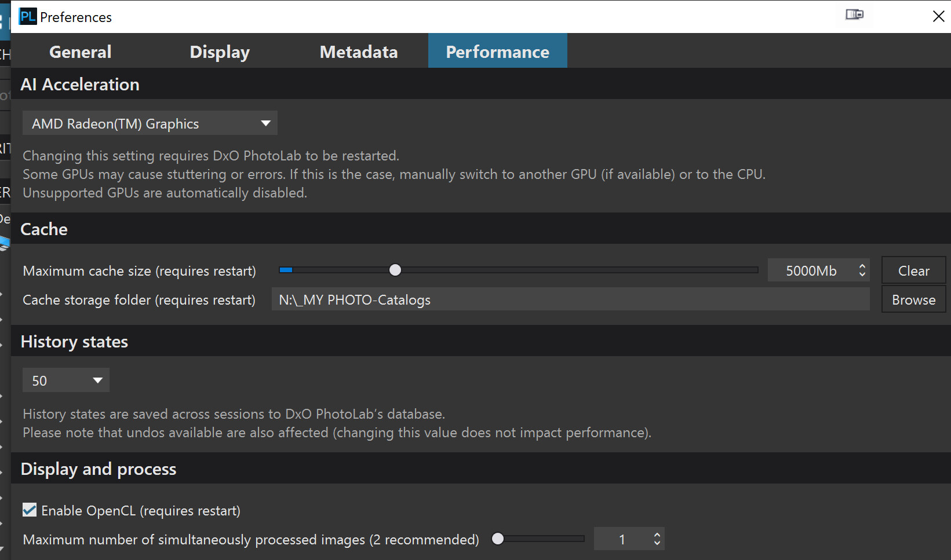The image size is (951, 560).
Task: Click Browse to choose cache folder
Action: point(913,300)
